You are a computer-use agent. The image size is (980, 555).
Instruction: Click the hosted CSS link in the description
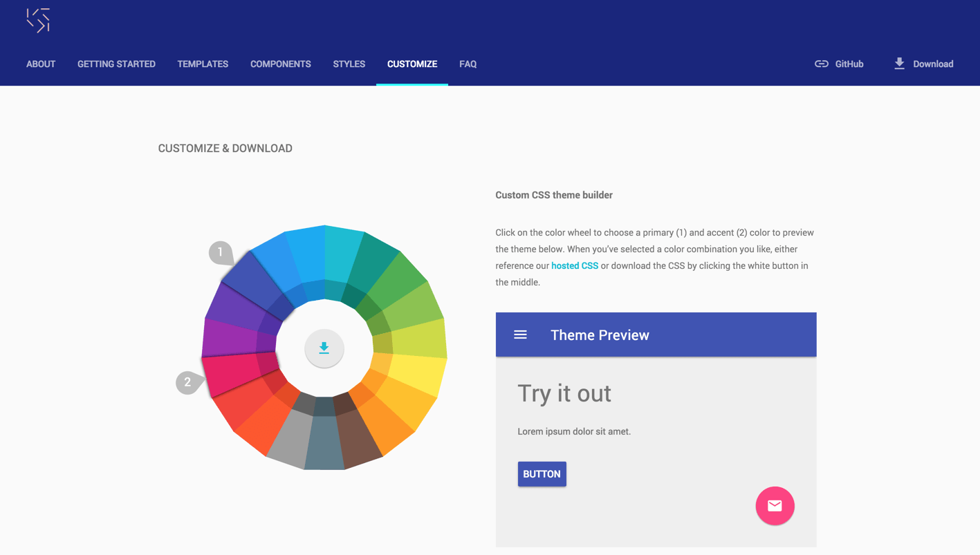tap(575, 265)
